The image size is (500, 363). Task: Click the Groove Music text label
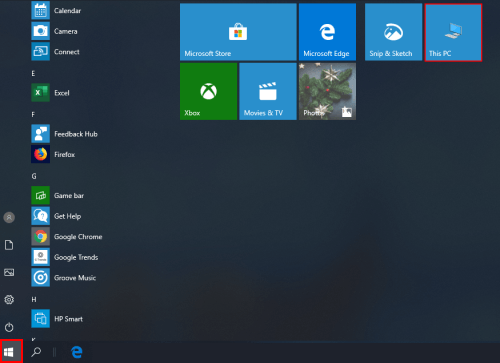pos(75,278)
